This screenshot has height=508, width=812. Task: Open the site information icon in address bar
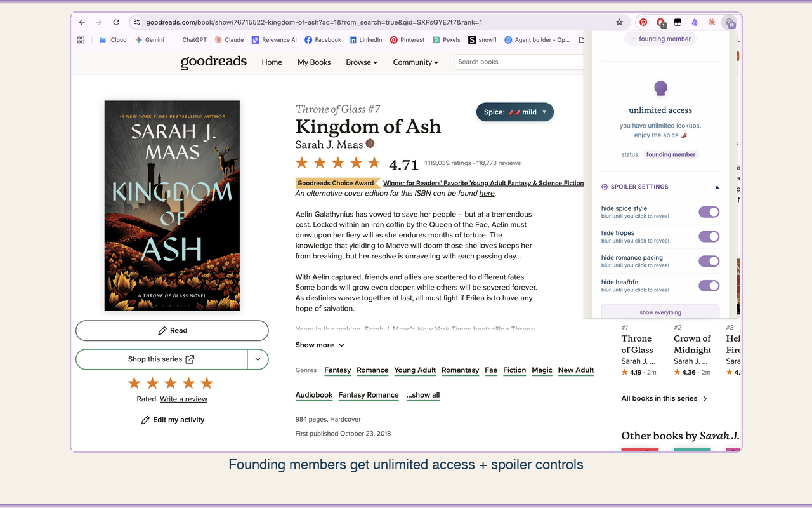[x=136, y=22]
